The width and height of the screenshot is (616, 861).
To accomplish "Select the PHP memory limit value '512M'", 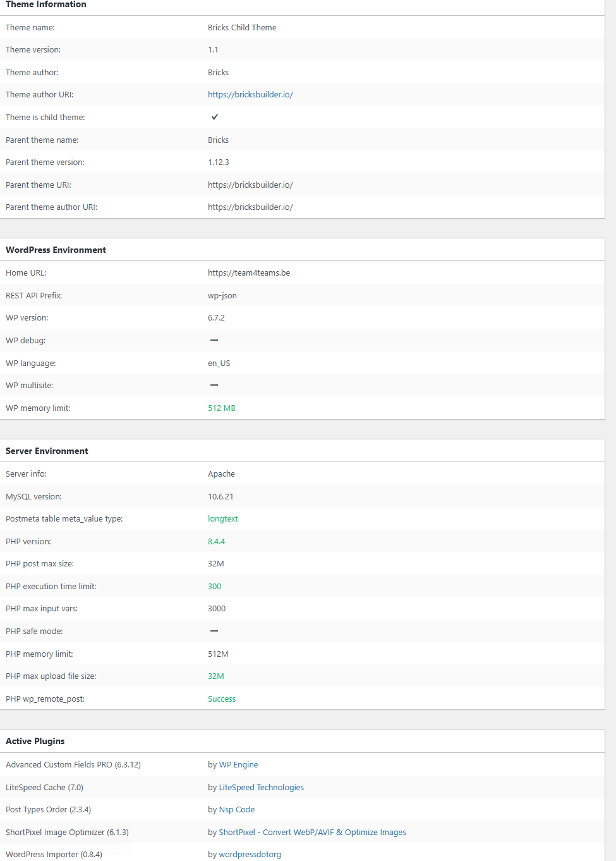I will click(218, 654).
